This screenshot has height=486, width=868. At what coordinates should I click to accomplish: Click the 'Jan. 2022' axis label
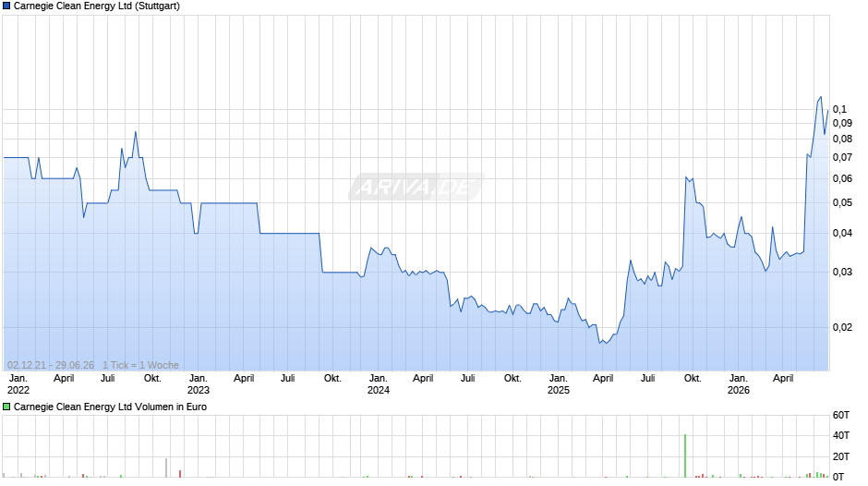[18, 384]
